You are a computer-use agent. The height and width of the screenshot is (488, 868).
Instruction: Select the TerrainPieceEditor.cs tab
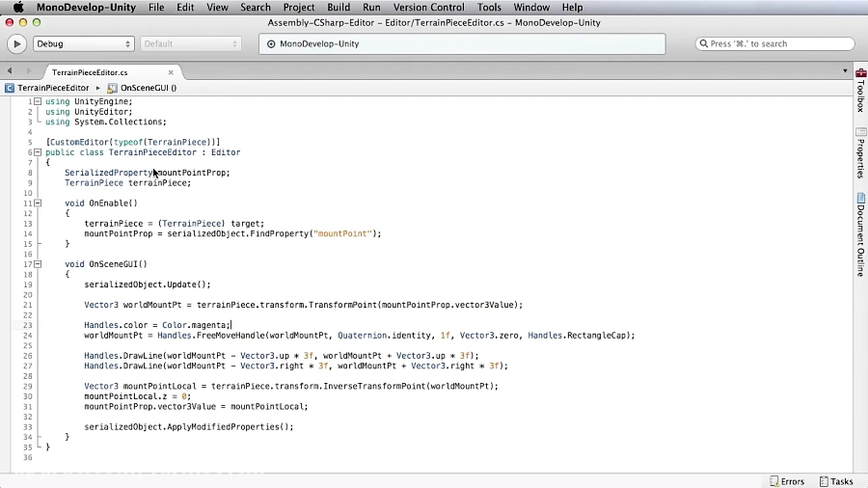[x=90, y=72]
